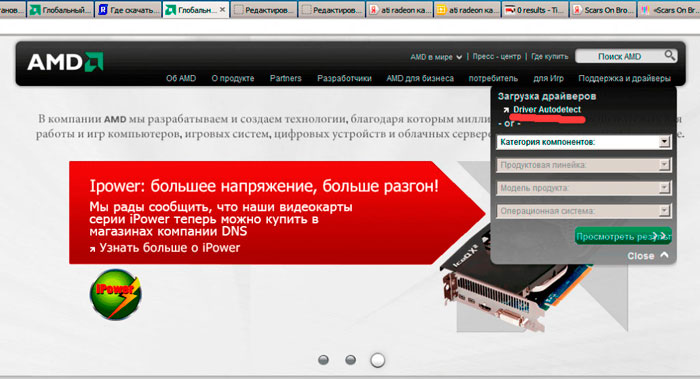This screenshot has height=379, width=700.
Task: Open the для Игр menu
Action: click(x=548, y=78)
